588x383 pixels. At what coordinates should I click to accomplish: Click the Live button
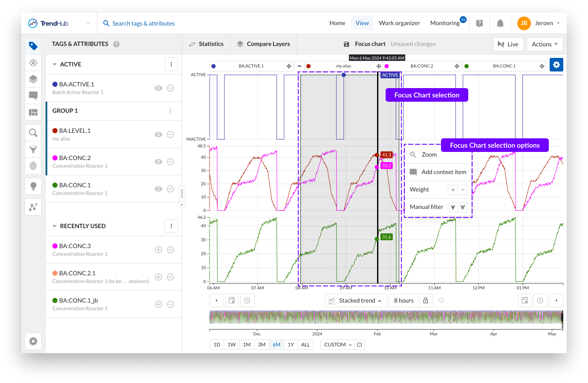tap(508, 44)
